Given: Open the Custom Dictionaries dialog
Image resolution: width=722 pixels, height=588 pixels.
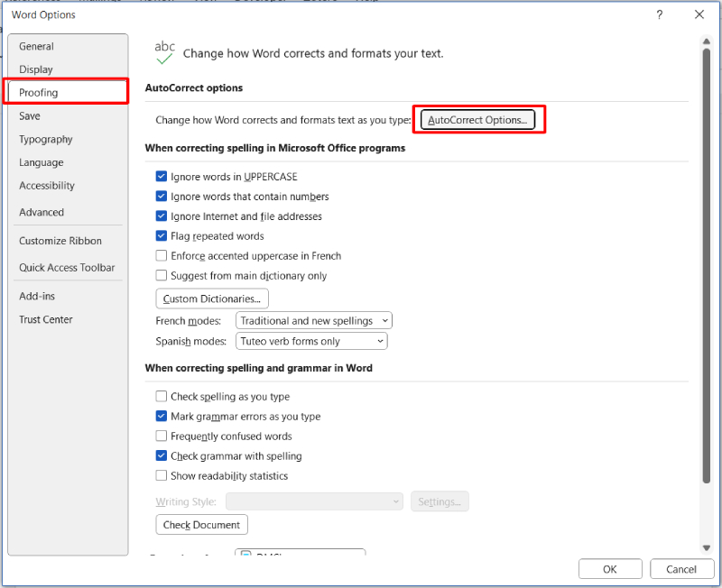Looking at the screenshot, I should click(x=211, y=298).
